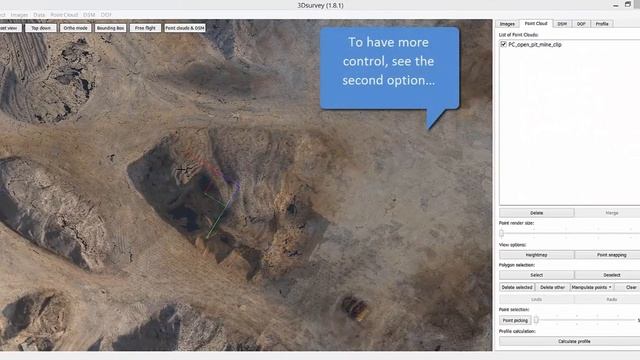Open the DSM tab in side panel
The height and width of the screenshot is (360, 640).
click(562, 24)
